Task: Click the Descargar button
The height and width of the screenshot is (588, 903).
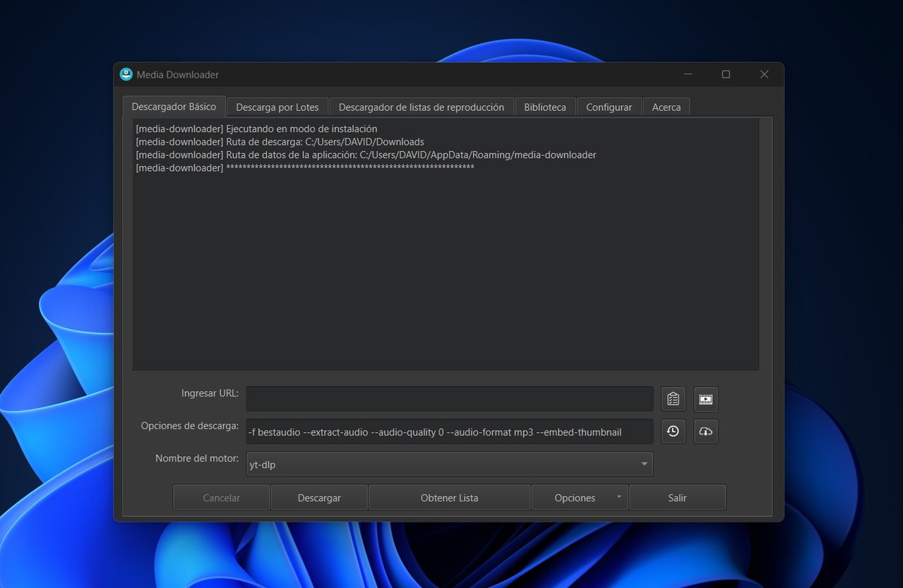Action: click(x=319, y=498)
